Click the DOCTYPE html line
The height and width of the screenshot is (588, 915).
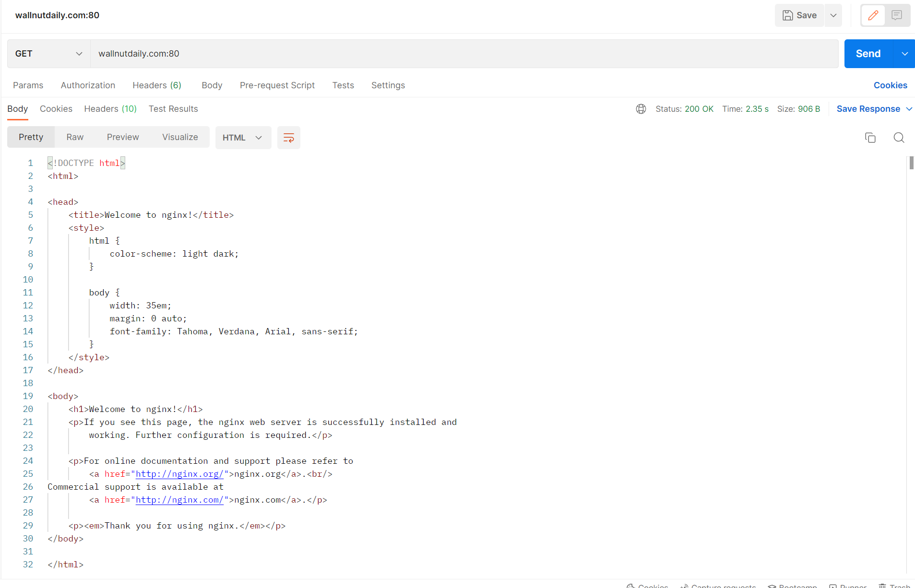(86, 163)
